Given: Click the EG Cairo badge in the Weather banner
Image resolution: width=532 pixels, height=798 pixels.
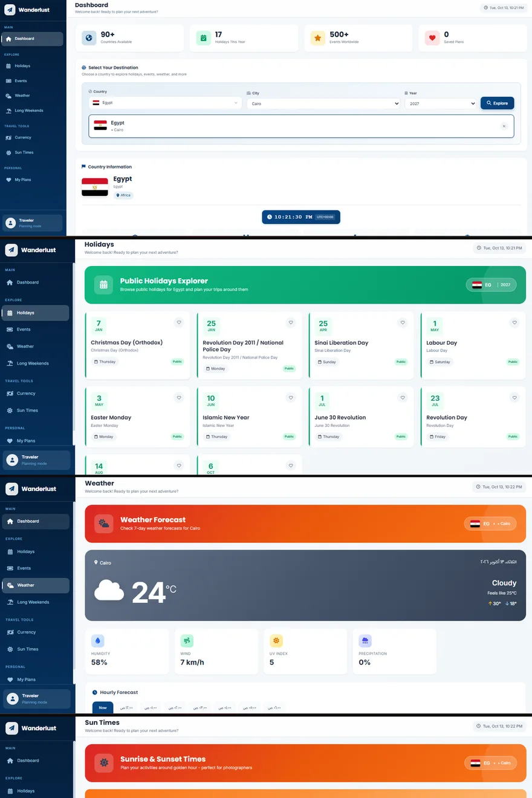Looking at the screenshot, I should click(490, 524).
